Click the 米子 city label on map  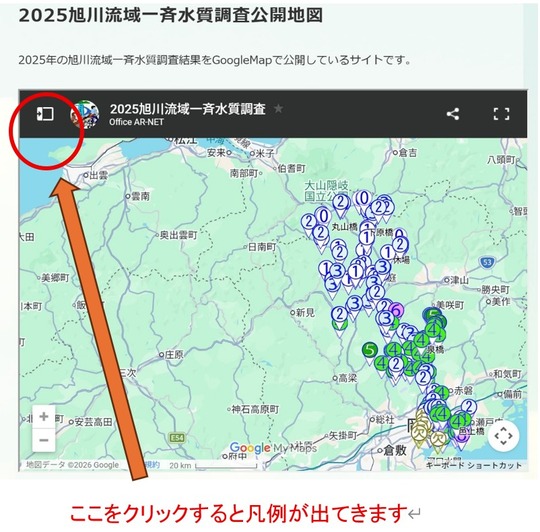tap(262, 153)
